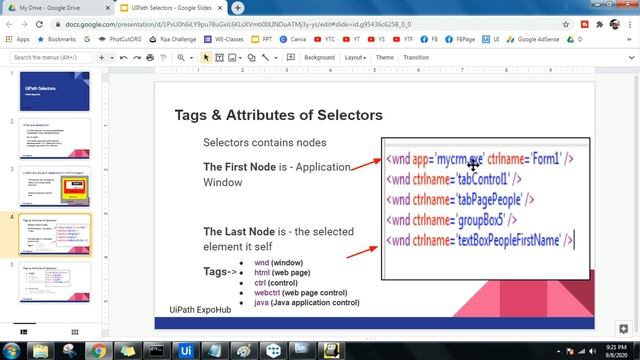Select slide 2 thumbnail
This screenshot has width=640, height=360.
(x=55, y=139)
